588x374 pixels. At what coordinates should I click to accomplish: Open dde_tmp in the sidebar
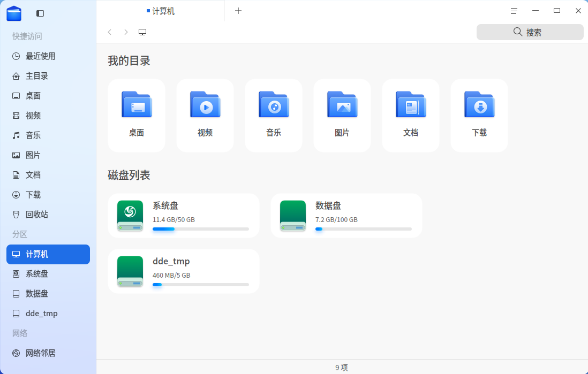click(x=48, y=314)
